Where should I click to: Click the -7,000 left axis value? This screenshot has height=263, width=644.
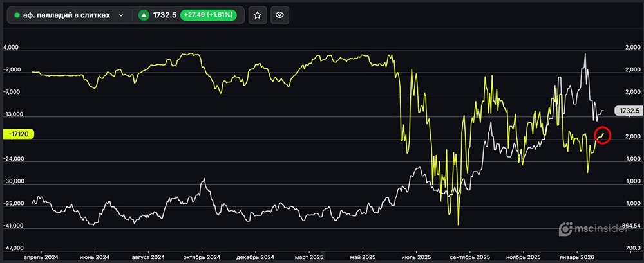(11, 93)
